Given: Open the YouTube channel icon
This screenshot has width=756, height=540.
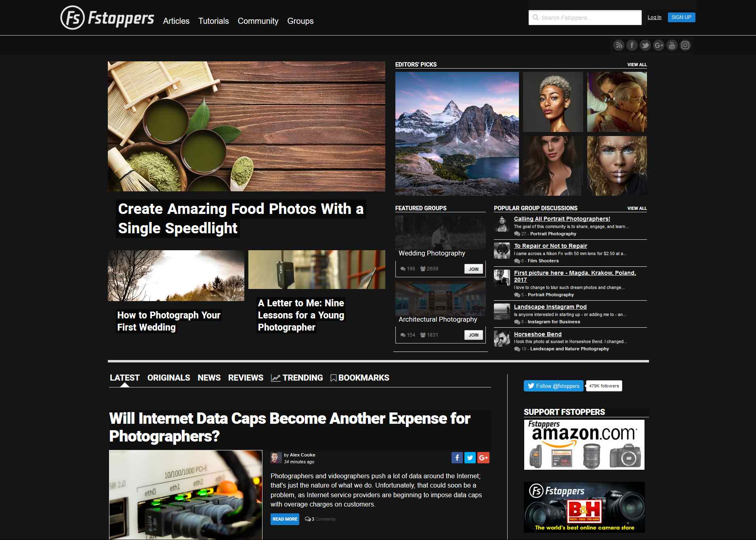Looking at the screenshot, I should [672, 45].
